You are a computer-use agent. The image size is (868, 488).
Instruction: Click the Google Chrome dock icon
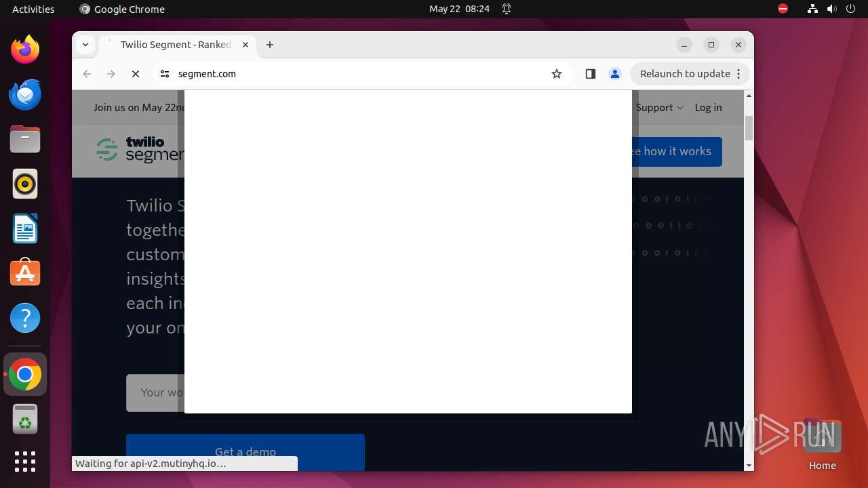(x=25, y=374)
